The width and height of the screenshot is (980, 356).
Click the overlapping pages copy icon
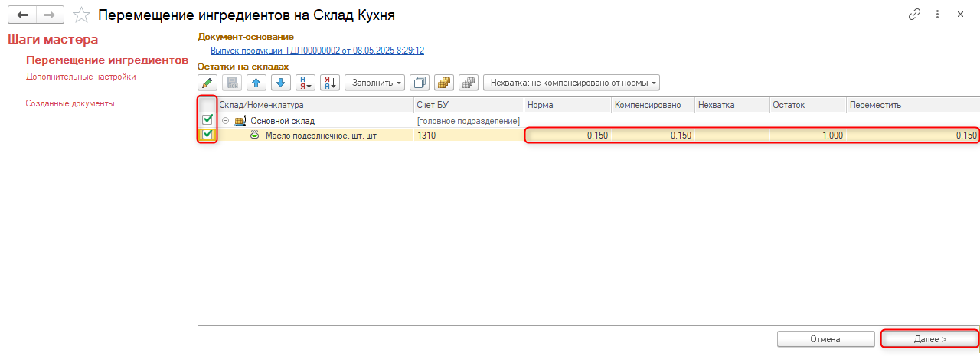click(419, 83)
